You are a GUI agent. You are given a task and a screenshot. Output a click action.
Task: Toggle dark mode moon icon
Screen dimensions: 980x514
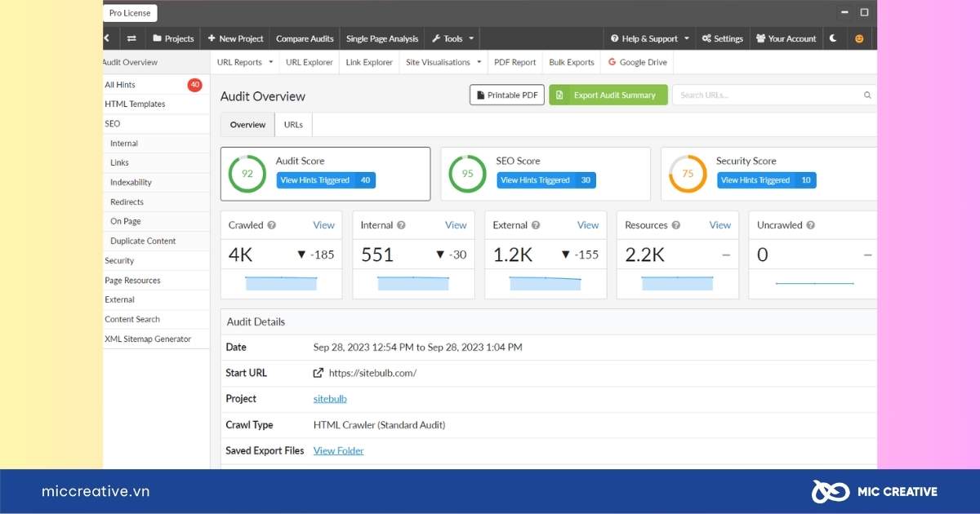833,38
